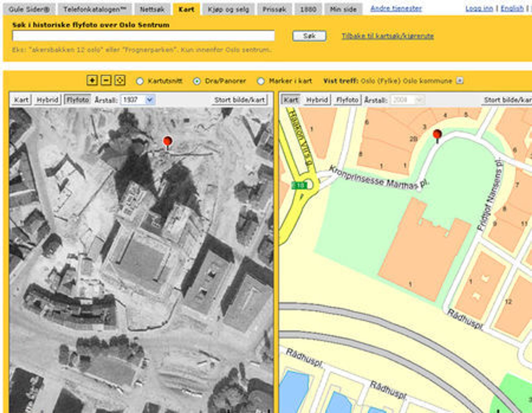This screenshot has width=532, height=413.
Task: Click the center map crosshair icon
Action: pyautogui.click(x=120, y=80)
